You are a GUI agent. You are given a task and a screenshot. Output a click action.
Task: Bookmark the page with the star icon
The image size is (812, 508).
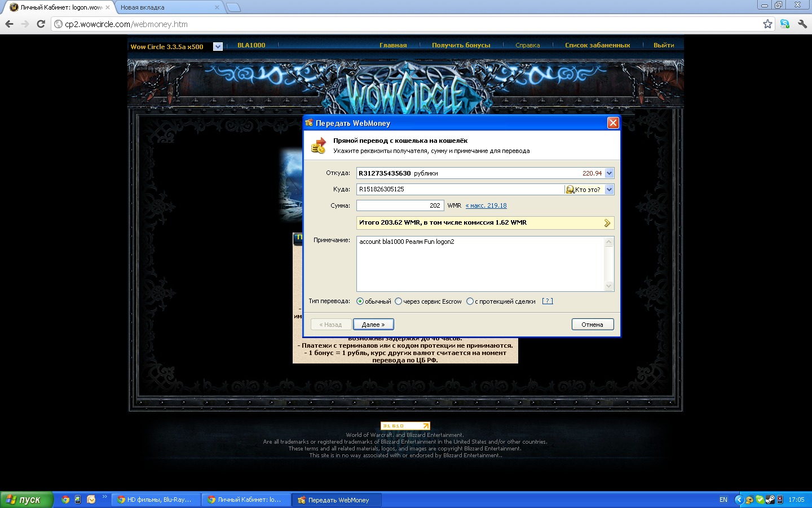[x=767, y=24]
